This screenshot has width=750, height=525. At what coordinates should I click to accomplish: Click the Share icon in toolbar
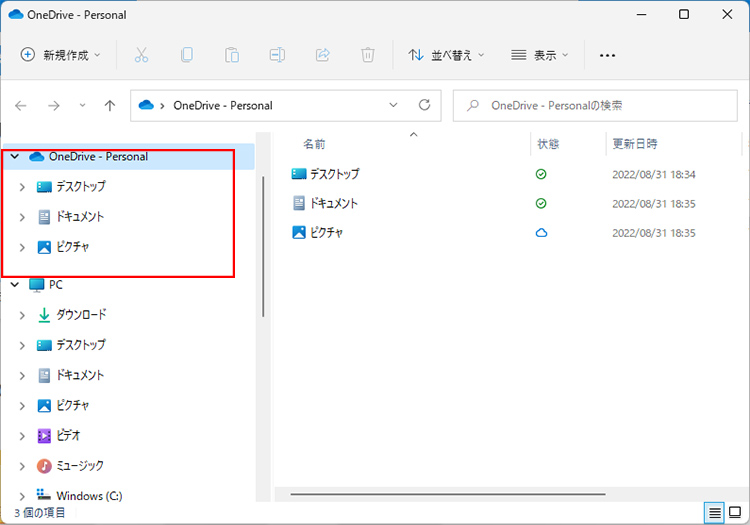pos(323,55)
